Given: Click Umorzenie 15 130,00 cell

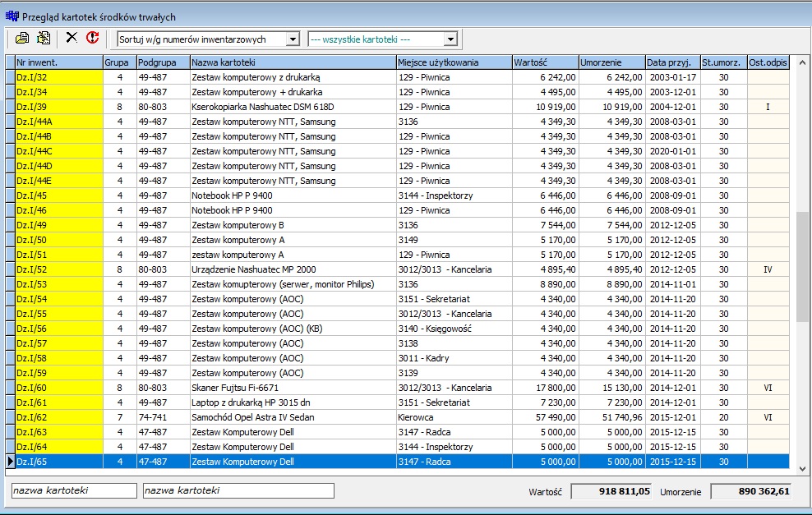Looking at the screenshot, I should coord(612,388).
